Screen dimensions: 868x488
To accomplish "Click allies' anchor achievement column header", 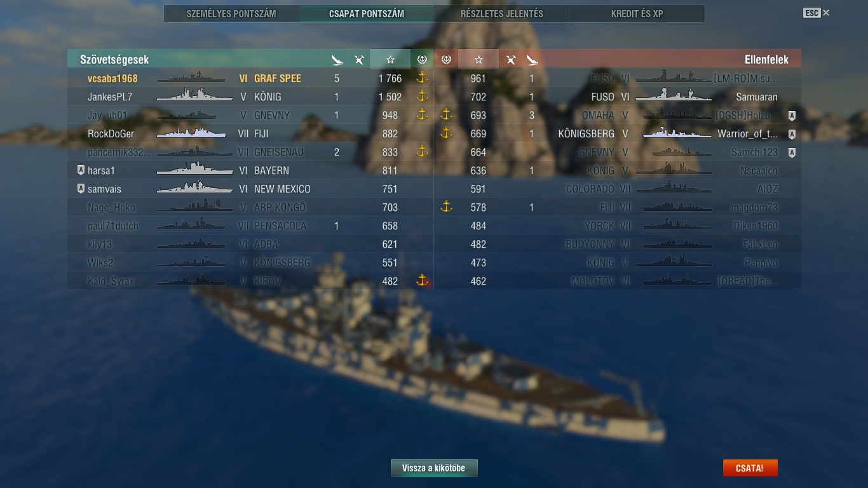I will 422,59.
